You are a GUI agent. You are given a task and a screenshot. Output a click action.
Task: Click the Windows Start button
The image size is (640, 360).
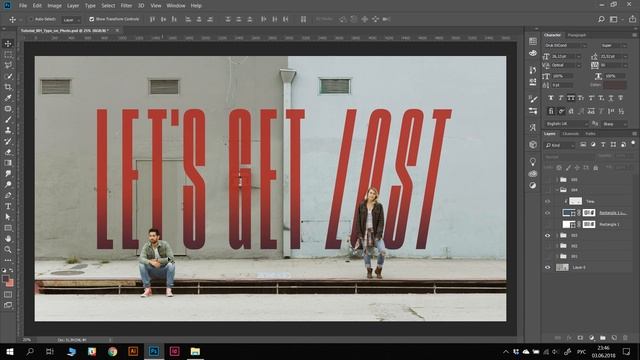coord(10,351)
